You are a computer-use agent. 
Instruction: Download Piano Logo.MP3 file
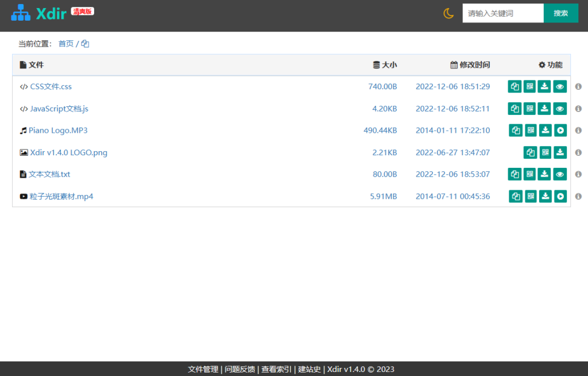click(546, 131)
